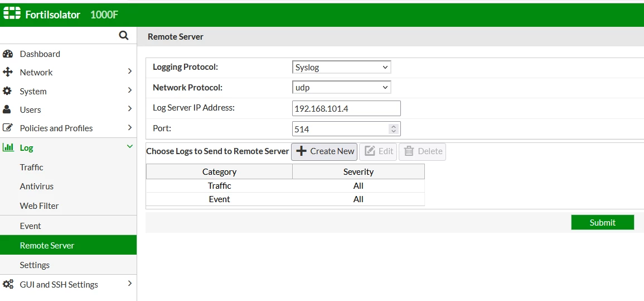
Task: Click the Log bar chart icon
Action: pyautogui.click(x=8, y=147)
